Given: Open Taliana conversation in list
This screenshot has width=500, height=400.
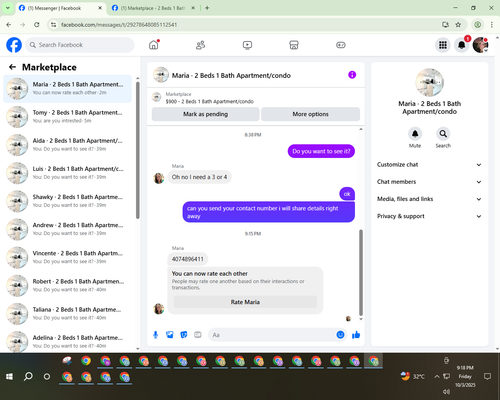Looking at the screenshot, I should 67,314.
